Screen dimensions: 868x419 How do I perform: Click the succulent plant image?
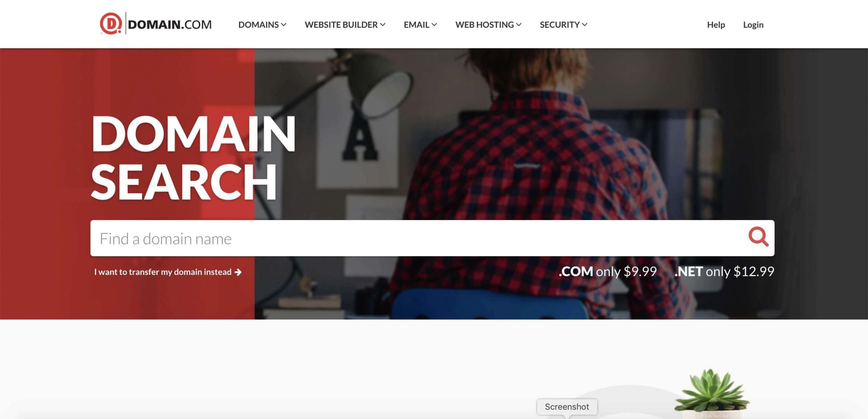click(712, 393)
